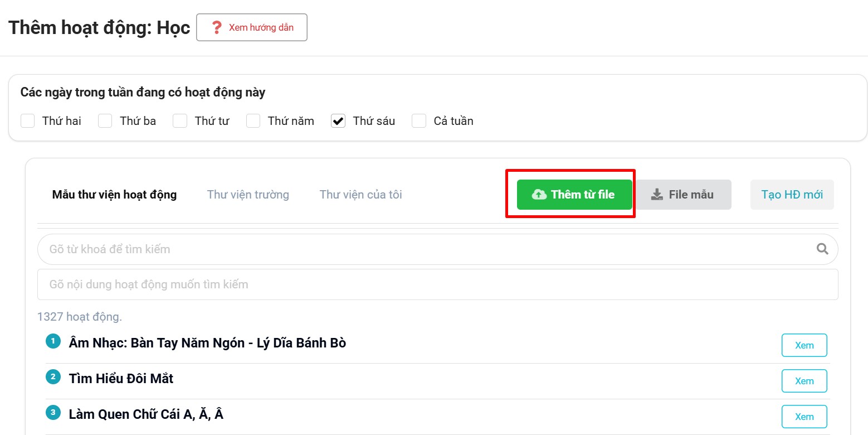Image resolution: width=868 pixels, height=435 pixels.
Task: Open the Thư viện của tôi tab
Action: [x=360, y=195]
